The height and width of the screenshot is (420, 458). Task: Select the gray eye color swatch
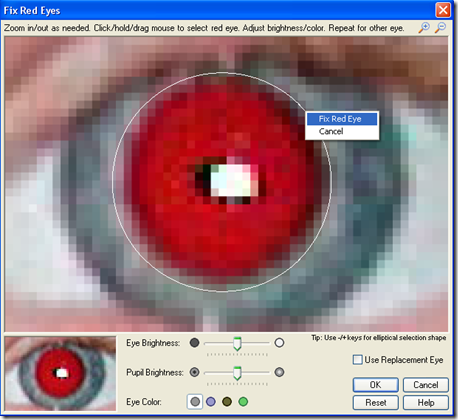[x=195, y=402]
